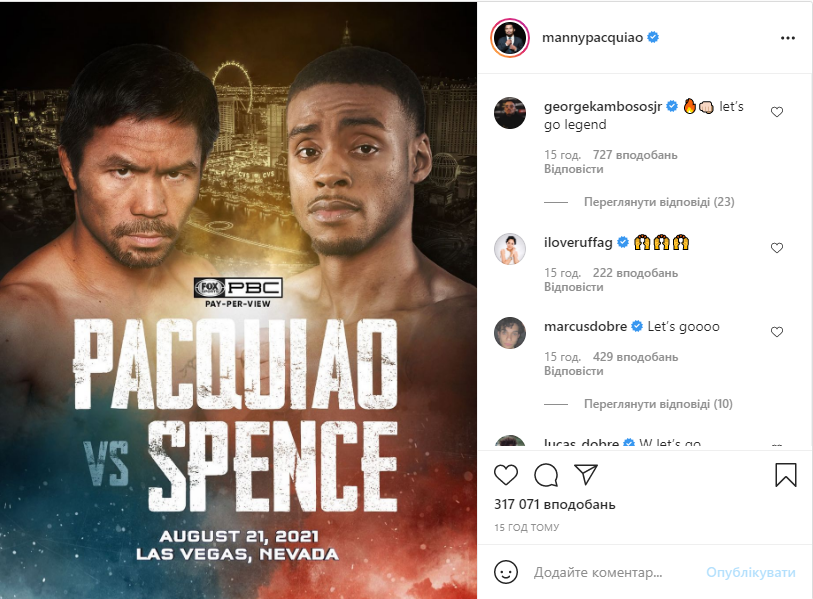Image resolution: width=813 pixels, height=599 pixels.
Task: Open the three-dot post options menu
Action: [787, 38]
